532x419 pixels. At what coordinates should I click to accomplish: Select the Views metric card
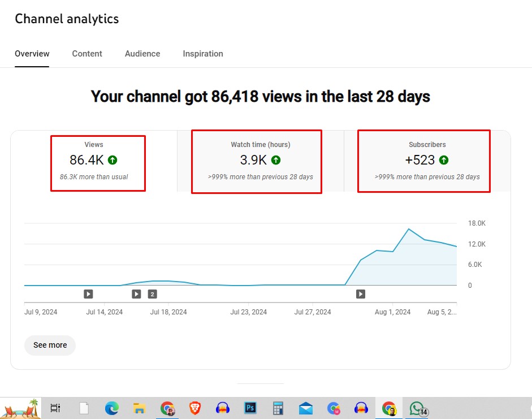point(94,161)
